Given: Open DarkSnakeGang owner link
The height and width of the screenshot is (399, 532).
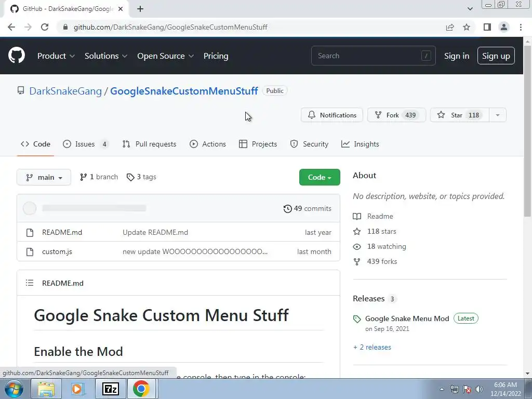Looking at the screenshot, I should [x=65, y=91].
